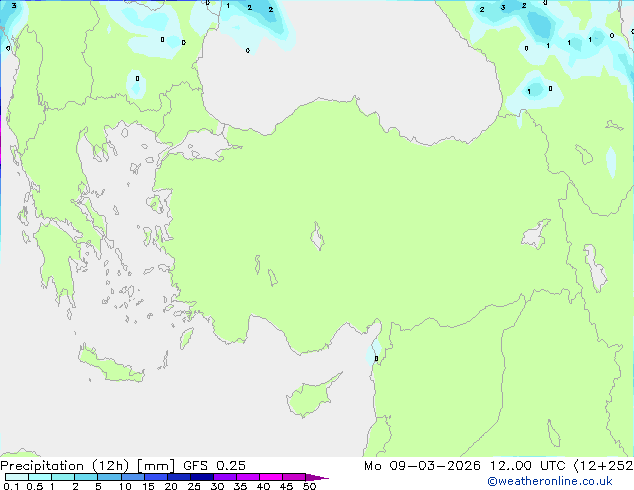Viewport: 634px width, 490px height.
Task: Click the '35' legend scale value
Action: click(241, 486)
